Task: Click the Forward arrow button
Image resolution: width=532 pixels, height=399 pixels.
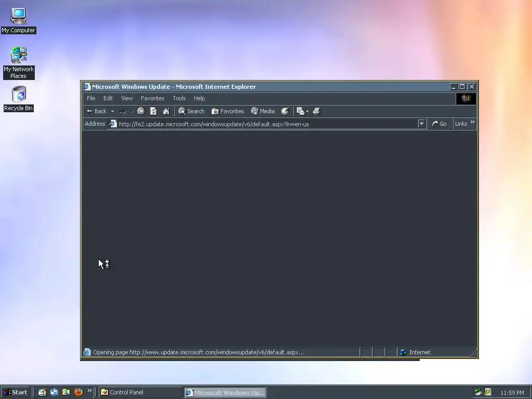Action: click(x=123, y=111)
